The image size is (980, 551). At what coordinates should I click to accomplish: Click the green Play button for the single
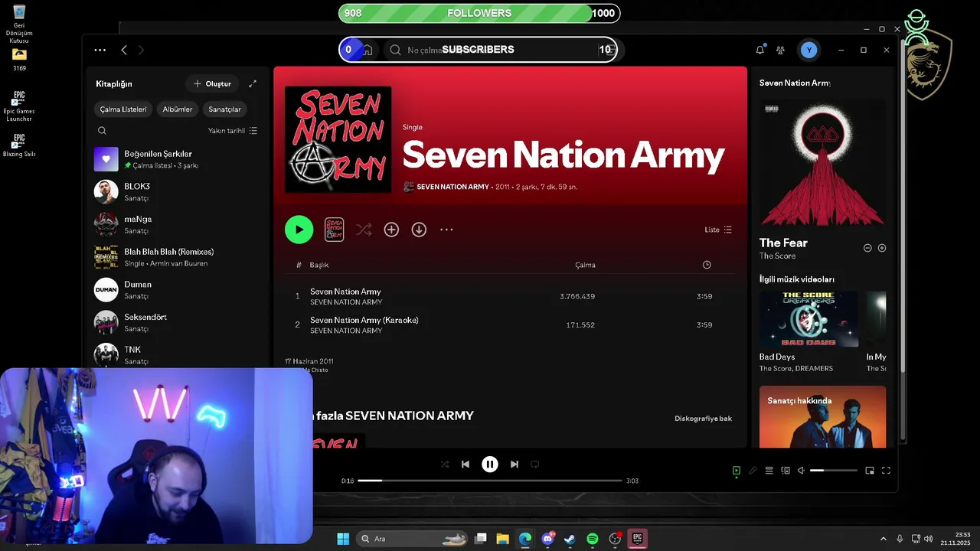coord(299,230)
